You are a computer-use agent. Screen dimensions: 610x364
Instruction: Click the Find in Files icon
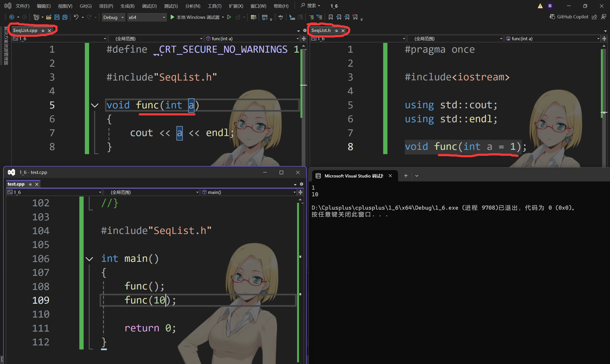[253, 17]
